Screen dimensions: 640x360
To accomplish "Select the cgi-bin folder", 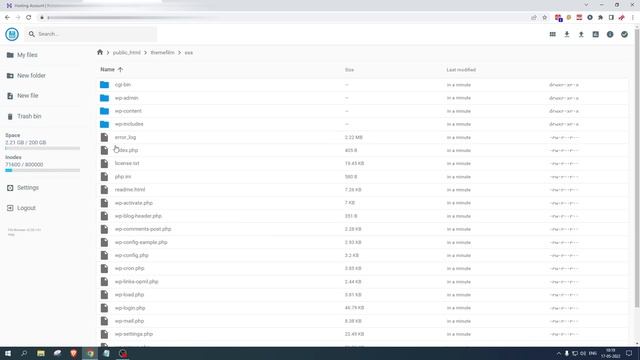I will (x=362, y=85).
